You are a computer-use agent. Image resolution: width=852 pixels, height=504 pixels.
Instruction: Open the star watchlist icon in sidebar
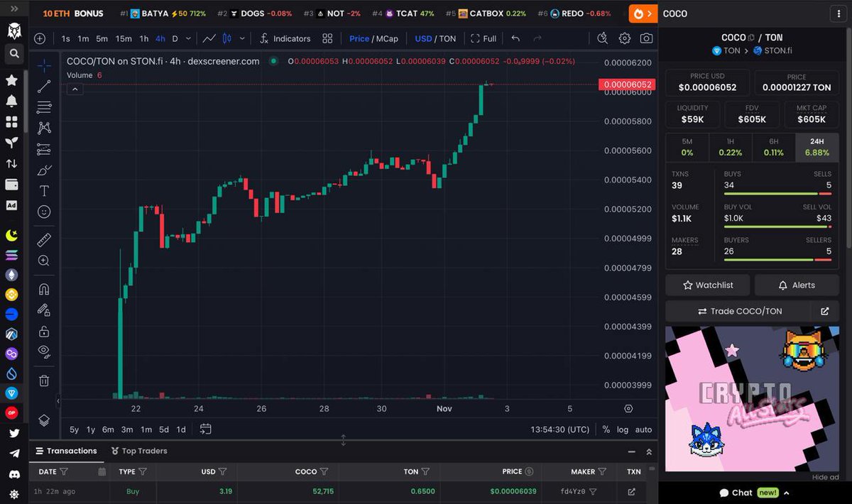(x=12, y=80)
